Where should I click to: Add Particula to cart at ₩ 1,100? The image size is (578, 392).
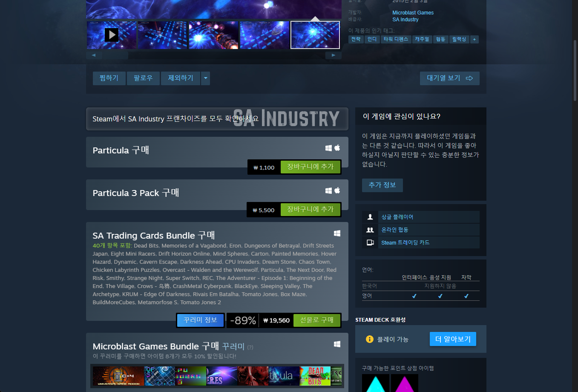click(311, 167)
